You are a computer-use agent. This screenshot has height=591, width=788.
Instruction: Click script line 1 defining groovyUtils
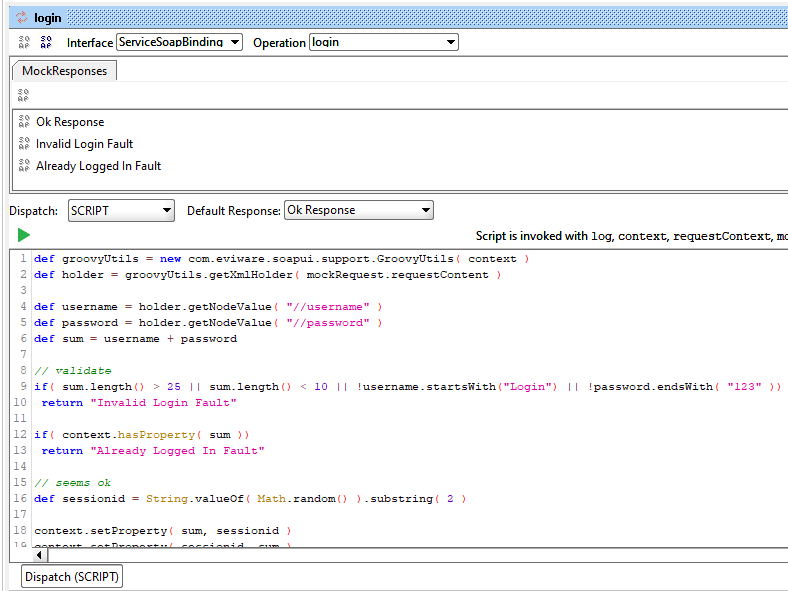(281, 259)
